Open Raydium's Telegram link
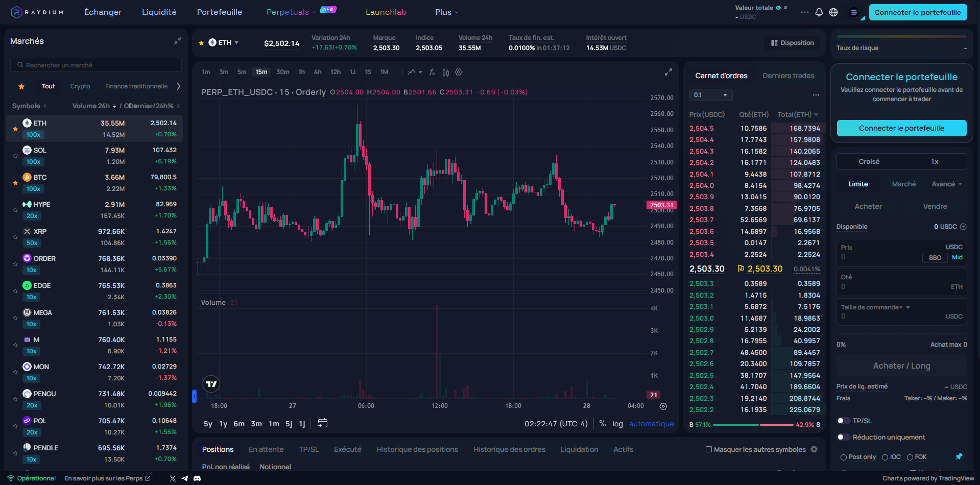The image size is (980, 485). [x=185, y=478]
